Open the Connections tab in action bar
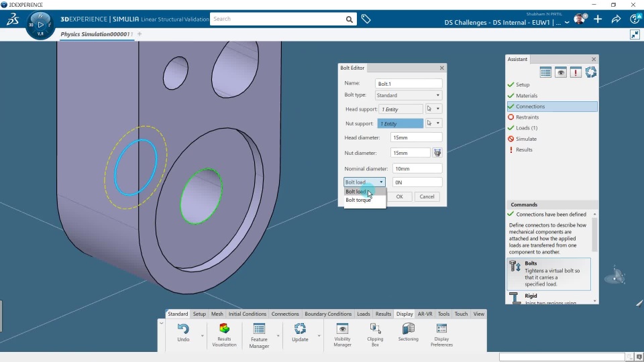Image resolution: width=644 pixels, height=362 pixels. [x=285, y=314]
